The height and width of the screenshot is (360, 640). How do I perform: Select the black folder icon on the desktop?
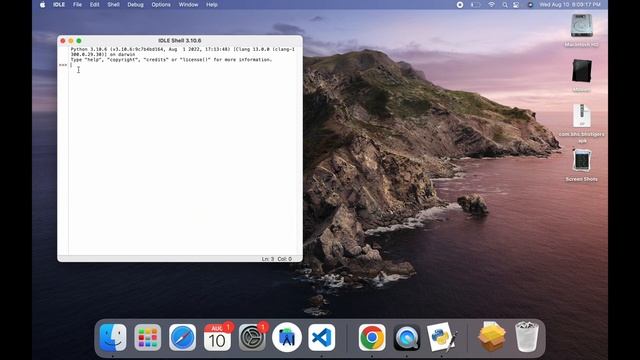pos(582,71)
